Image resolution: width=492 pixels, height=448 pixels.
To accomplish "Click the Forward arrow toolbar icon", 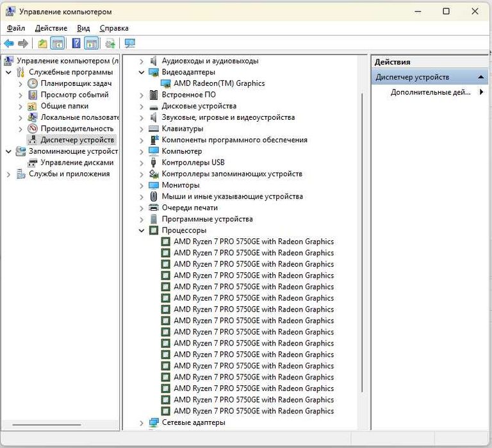I will point(23,43).
